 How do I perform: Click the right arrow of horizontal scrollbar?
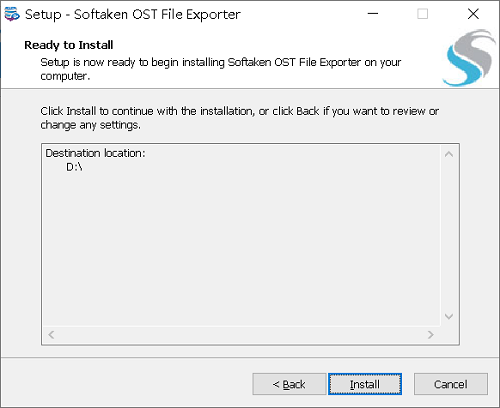tap(431, 334)
